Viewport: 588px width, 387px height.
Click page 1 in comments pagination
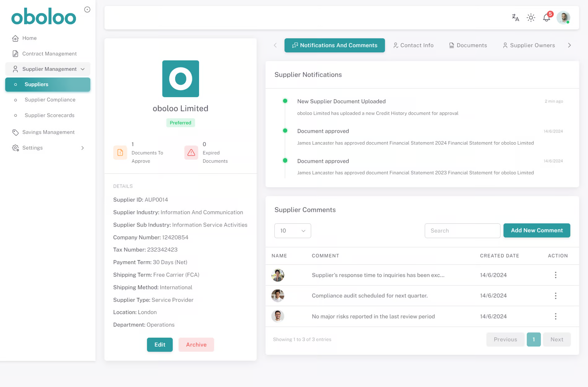pos(534,339)
